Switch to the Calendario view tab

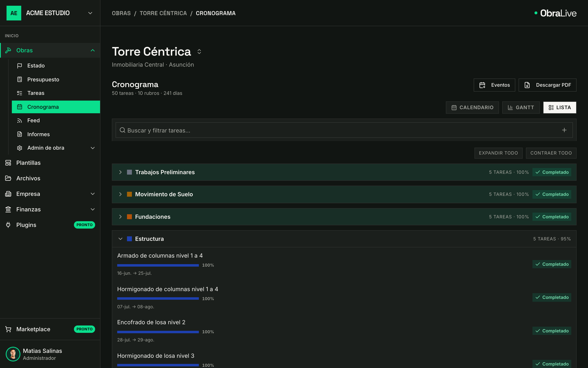[472, 107]
